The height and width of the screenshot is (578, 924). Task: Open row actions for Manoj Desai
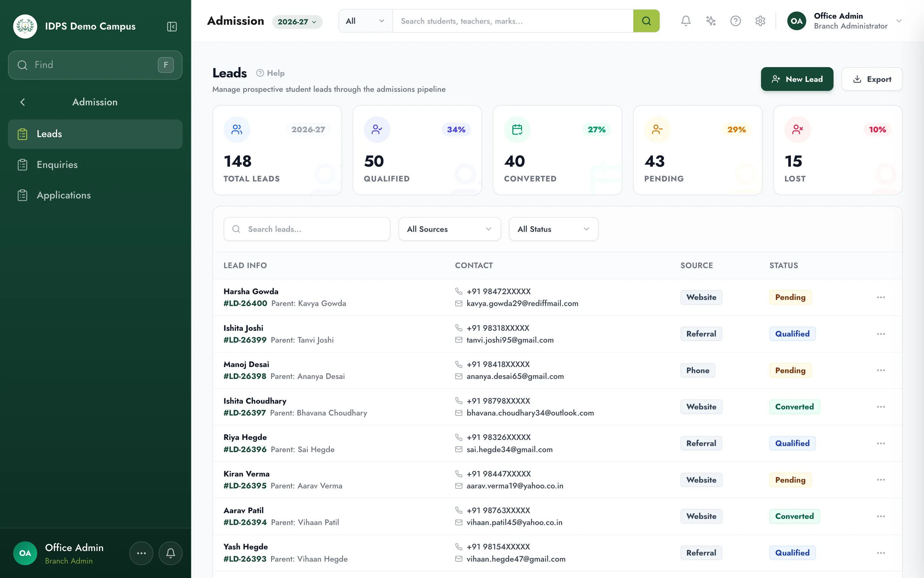click(881, 371)
